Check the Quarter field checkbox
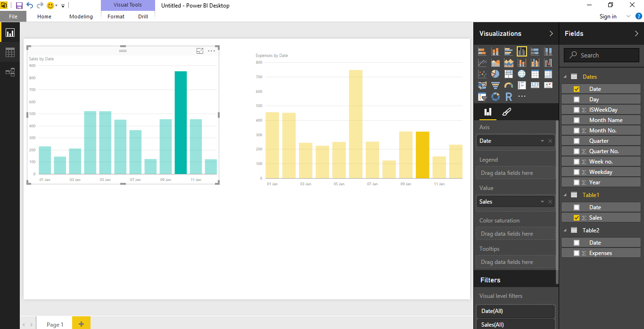This screenshot has width=644, height=329. [576, 141]
